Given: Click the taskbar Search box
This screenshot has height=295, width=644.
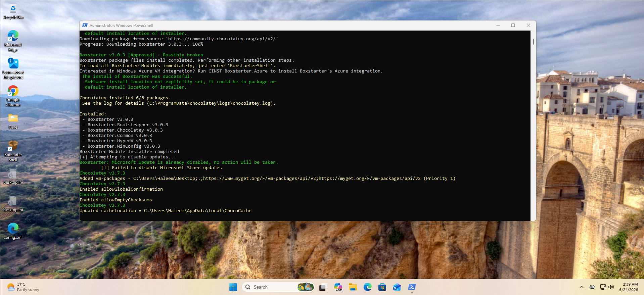Looking at the screenshot, I should pyautogui.click(x=278, y=287).
